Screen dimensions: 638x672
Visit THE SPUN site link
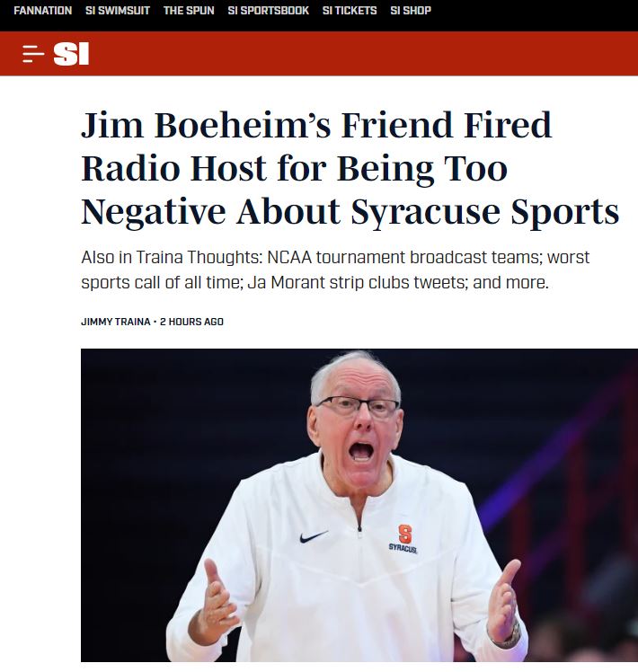coord(189,10)
